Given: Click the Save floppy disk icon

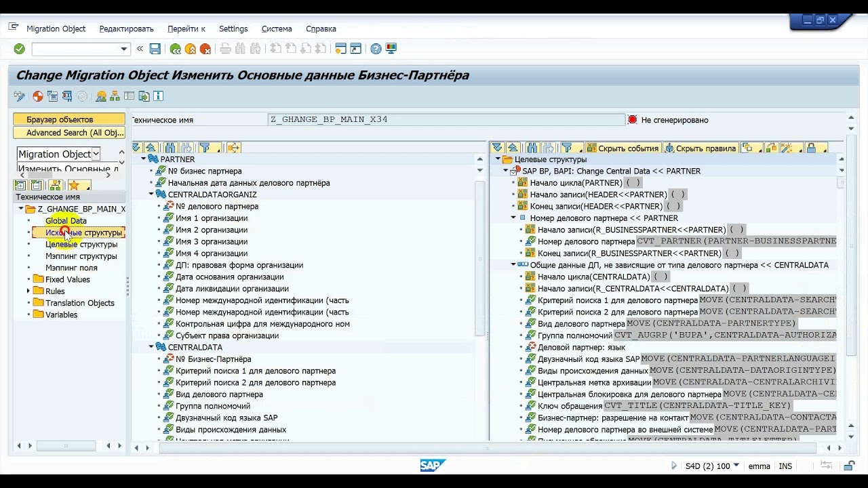Looking at the screenshot, I should [155, 49].
